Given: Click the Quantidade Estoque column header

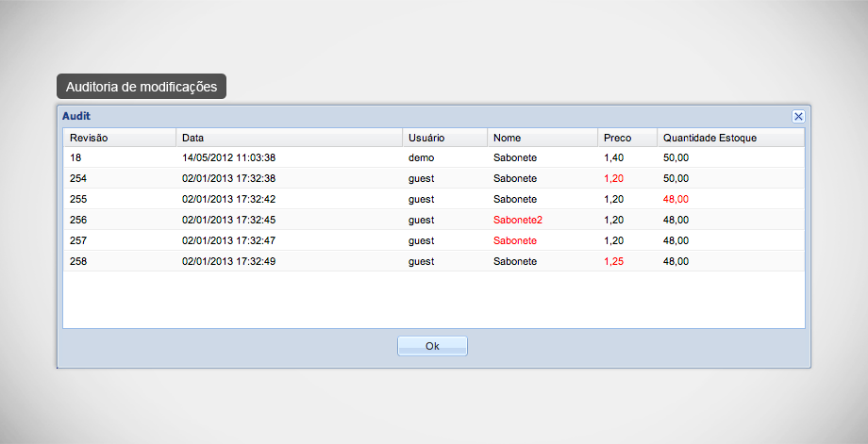Looking at the screenshot, I should pyautogui.click(x=729, y=138).
